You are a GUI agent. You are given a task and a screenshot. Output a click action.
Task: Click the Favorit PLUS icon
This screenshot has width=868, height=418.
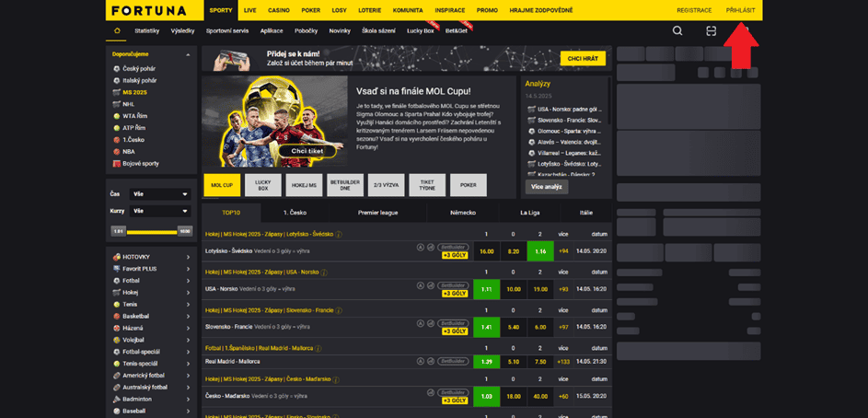tap(116, 269)
